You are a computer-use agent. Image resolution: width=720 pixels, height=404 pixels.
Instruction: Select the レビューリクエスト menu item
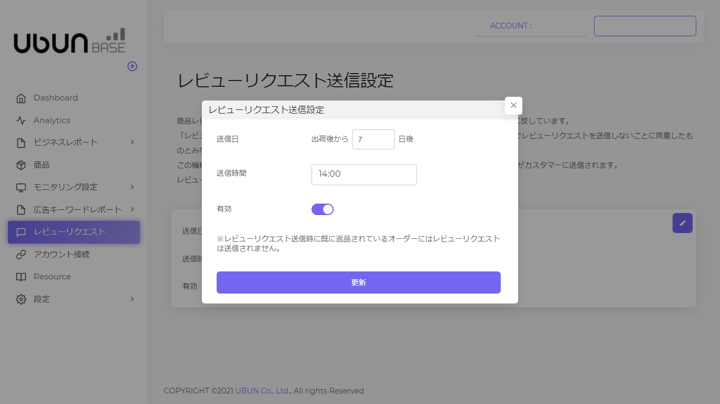74,232
